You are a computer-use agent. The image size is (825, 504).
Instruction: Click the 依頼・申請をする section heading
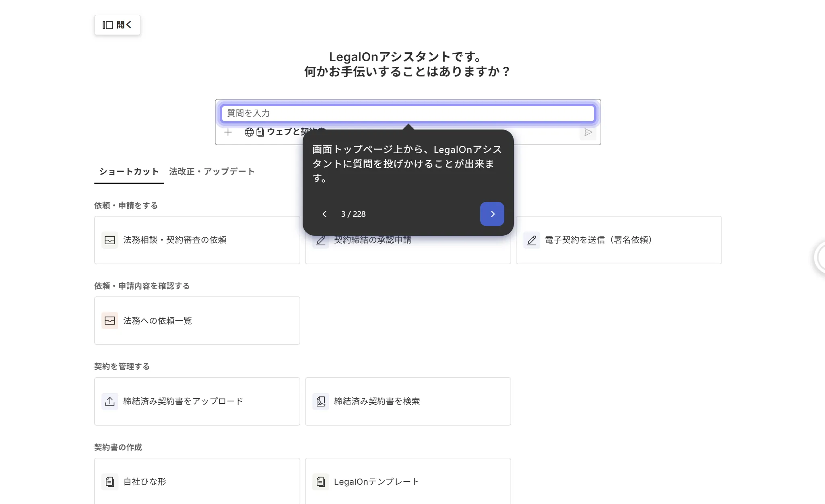tap(126, 206)
